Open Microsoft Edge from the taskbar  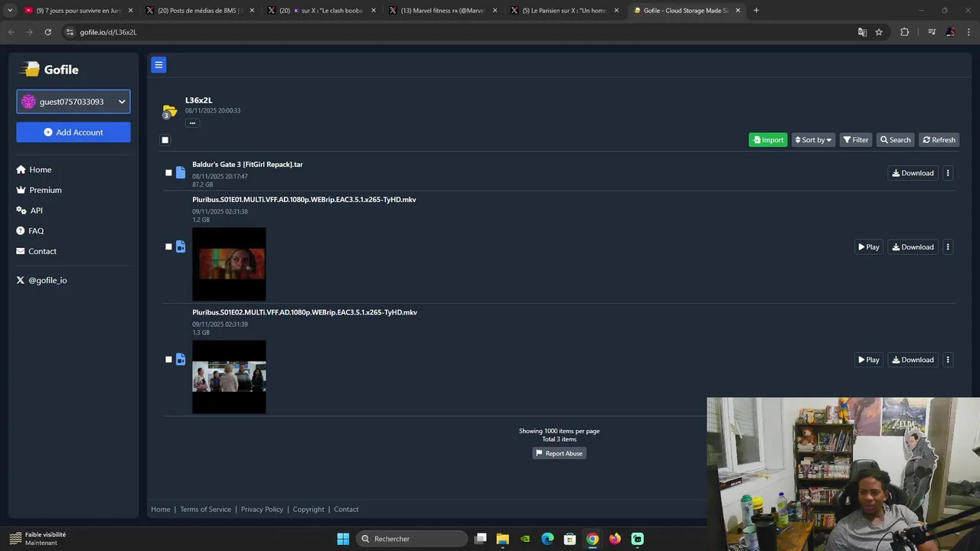(547, 539)
